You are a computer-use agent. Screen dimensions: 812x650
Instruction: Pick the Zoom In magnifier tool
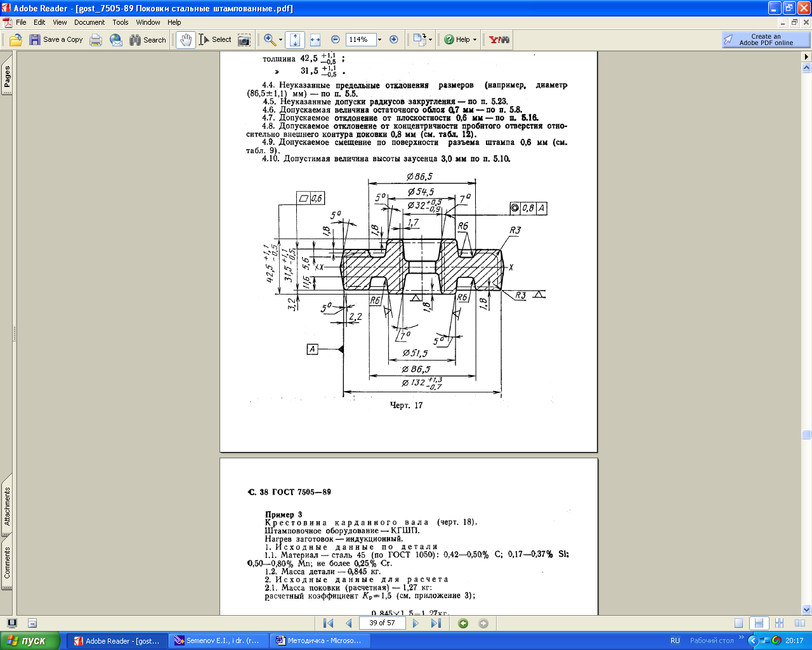click(x=270, y=40)
